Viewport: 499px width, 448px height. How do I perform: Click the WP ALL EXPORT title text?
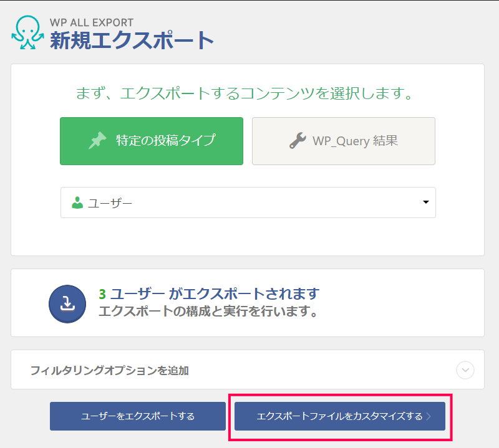[92, 22]
